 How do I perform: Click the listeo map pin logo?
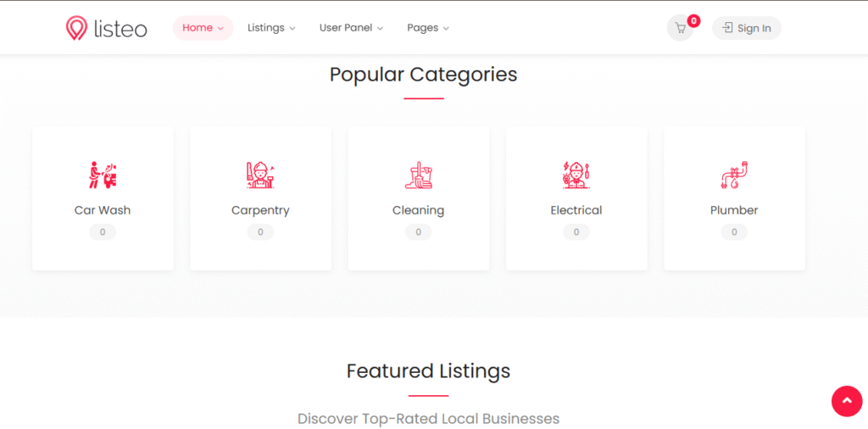click(x=77, y=28)
